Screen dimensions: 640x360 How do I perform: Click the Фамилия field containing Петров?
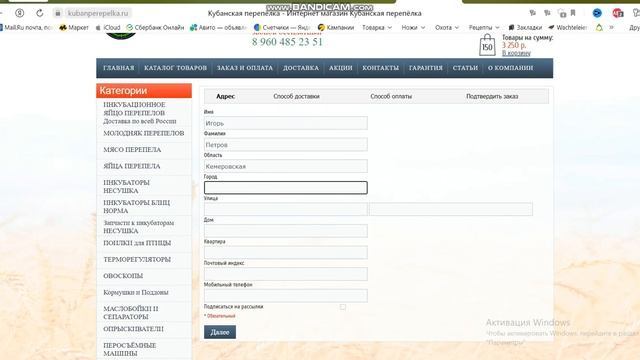pyautogui.click(x=286, y=144)
